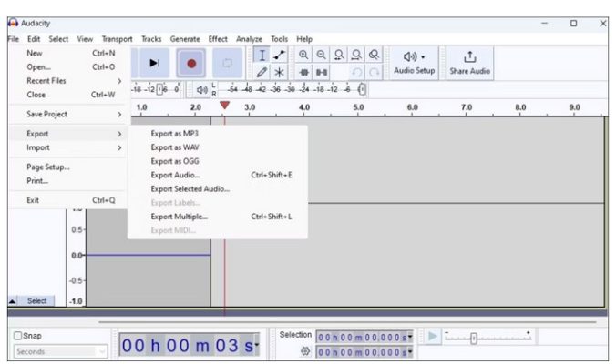Open the Edit menu

[x=34, y=39]
